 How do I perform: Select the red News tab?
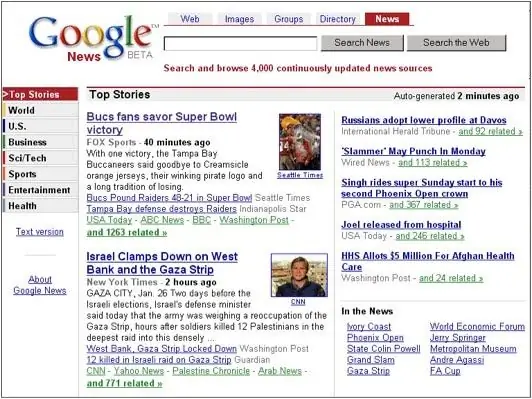pos(387,19)
